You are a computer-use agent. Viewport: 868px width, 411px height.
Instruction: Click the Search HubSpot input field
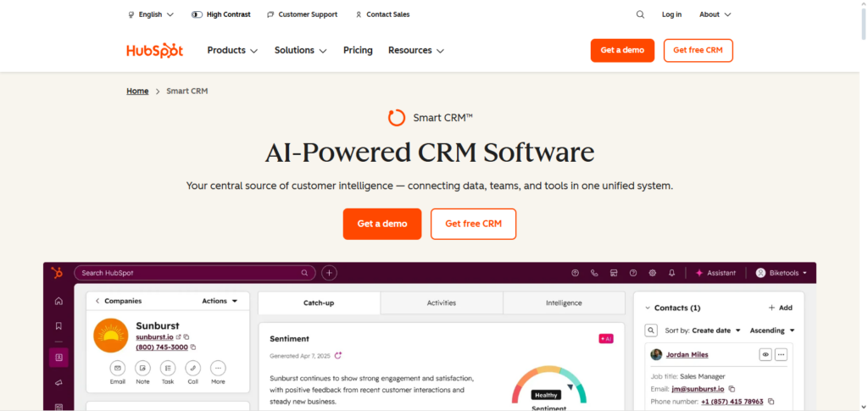point(195,273)
